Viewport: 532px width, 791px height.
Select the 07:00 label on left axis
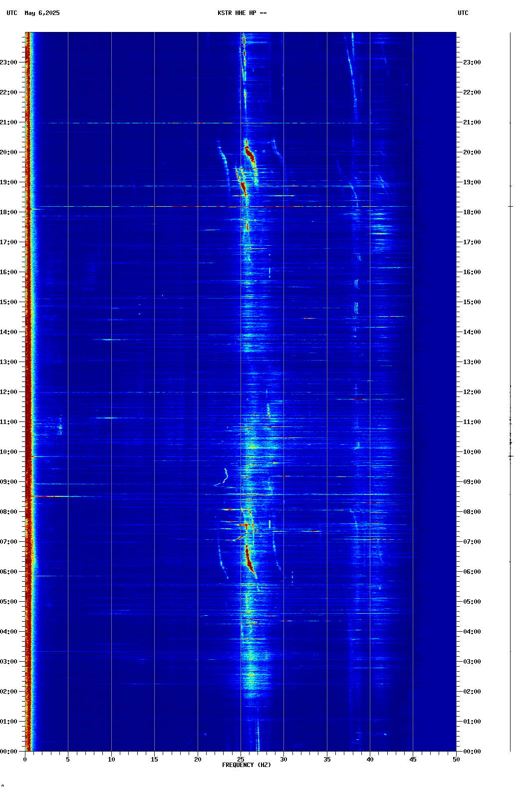pyautogui.click(x=8, y=542)
